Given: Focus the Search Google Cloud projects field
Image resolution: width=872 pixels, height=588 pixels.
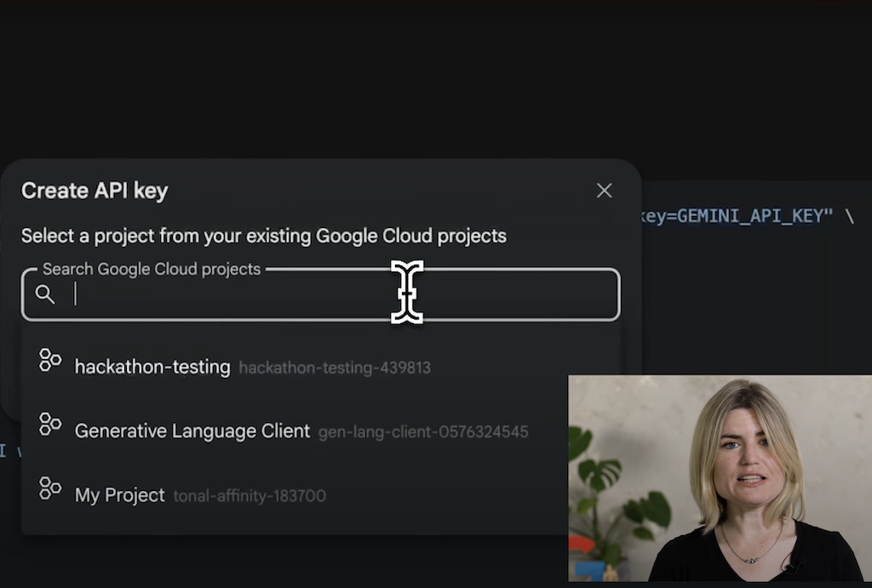Looking at the screenshot, I should coord(255,294).
